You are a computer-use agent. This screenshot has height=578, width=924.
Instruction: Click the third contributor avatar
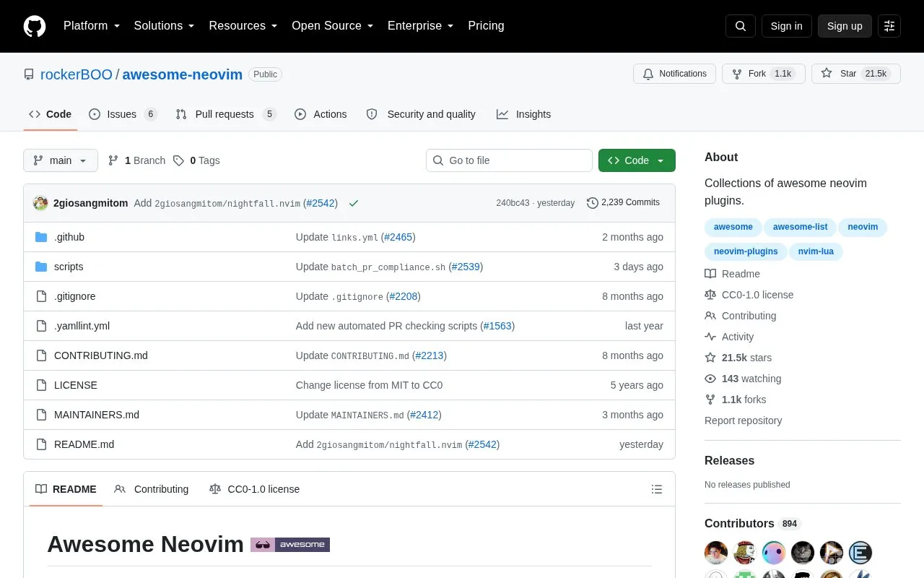point(774,553)
